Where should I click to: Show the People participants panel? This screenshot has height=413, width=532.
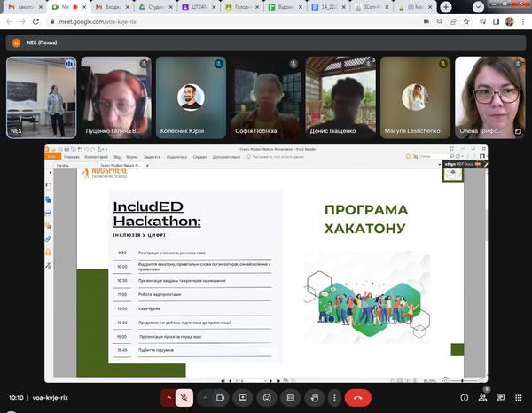click(483, 398)
